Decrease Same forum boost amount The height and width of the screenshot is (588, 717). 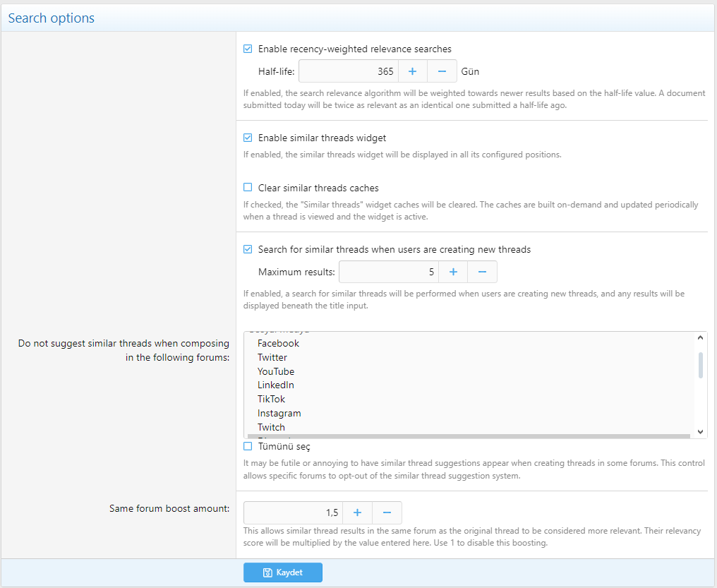tap(387, 512)
